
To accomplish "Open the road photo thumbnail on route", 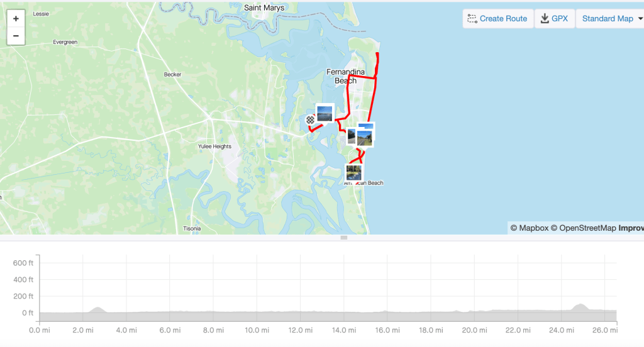I will pyautogui.click(x=364, y=138).
